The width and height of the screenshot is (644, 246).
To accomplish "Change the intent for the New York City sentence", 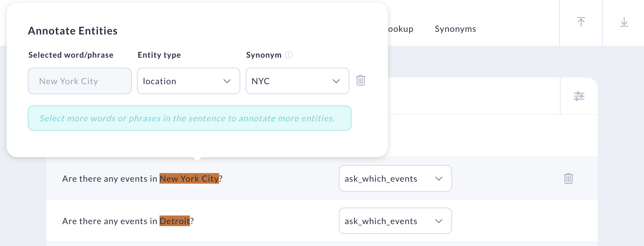I will [395, 178].
